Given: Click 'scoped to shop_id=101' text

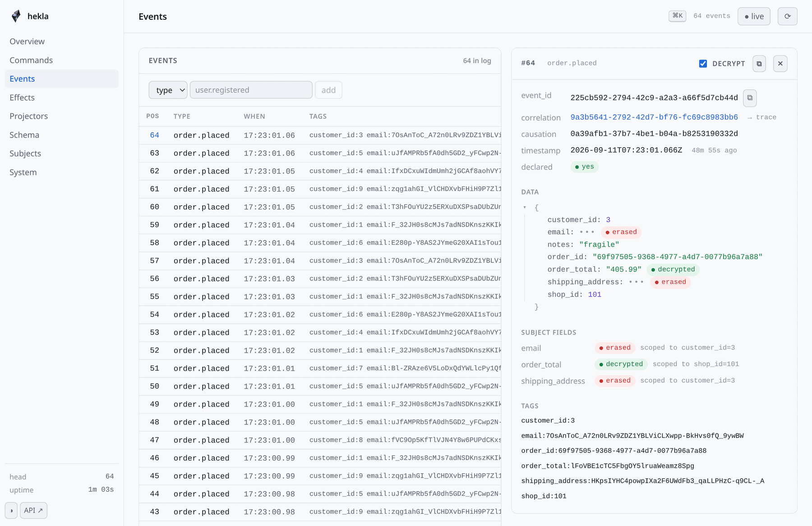Looking at the screenshot, I should pyautogui.click(x=696, y=364).
